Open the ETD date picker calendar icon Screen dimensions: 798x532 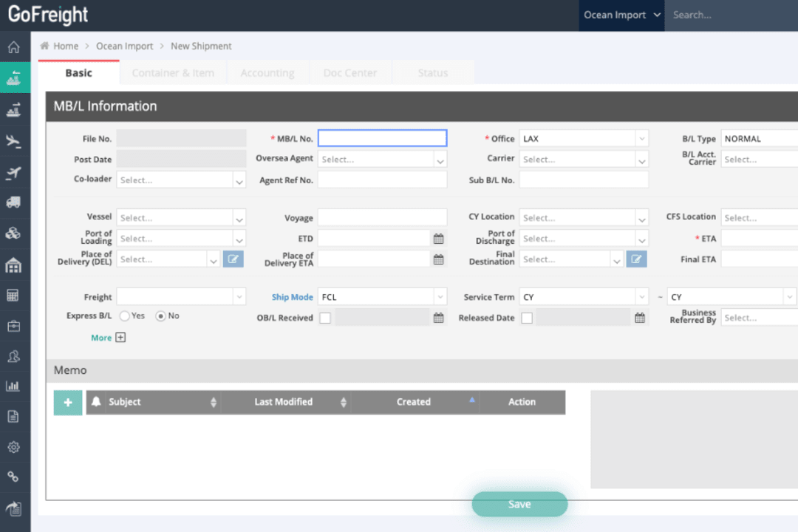pos(438,238)
